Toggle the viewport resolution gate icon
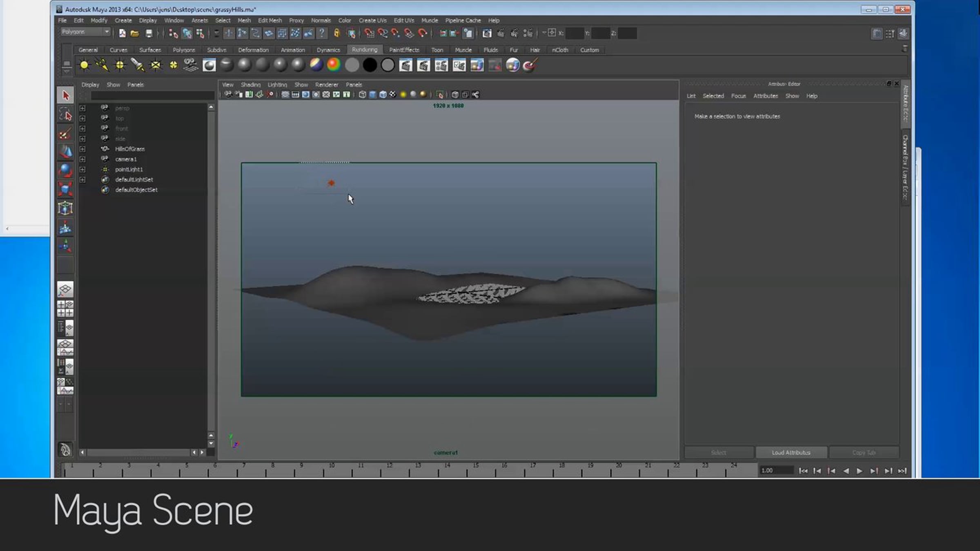This screenshot has width=980, height=551. [305, 95]
